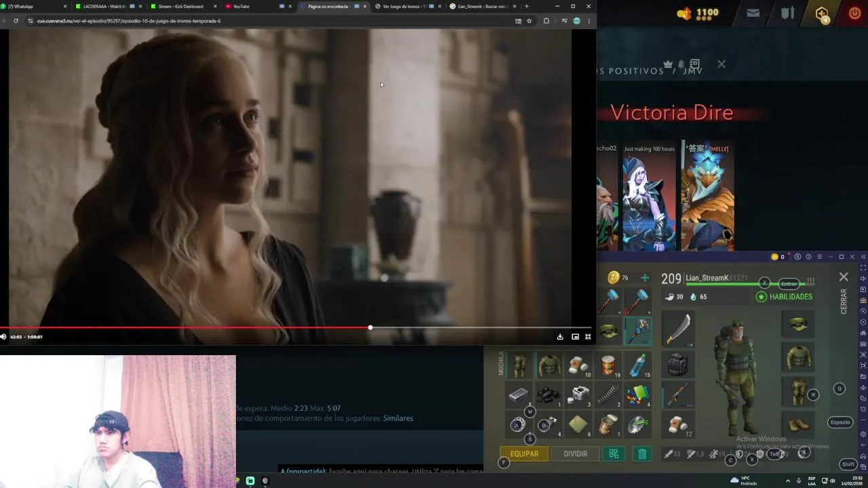Click the EQUIPAR button
This screenshot has height=488, width=868.
click(524, 454)
